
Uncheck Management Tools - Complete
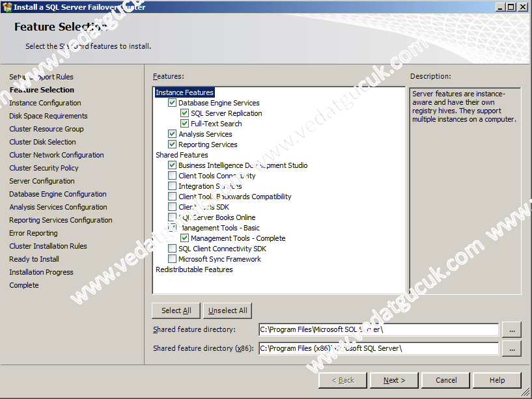(x=184, y=238)
